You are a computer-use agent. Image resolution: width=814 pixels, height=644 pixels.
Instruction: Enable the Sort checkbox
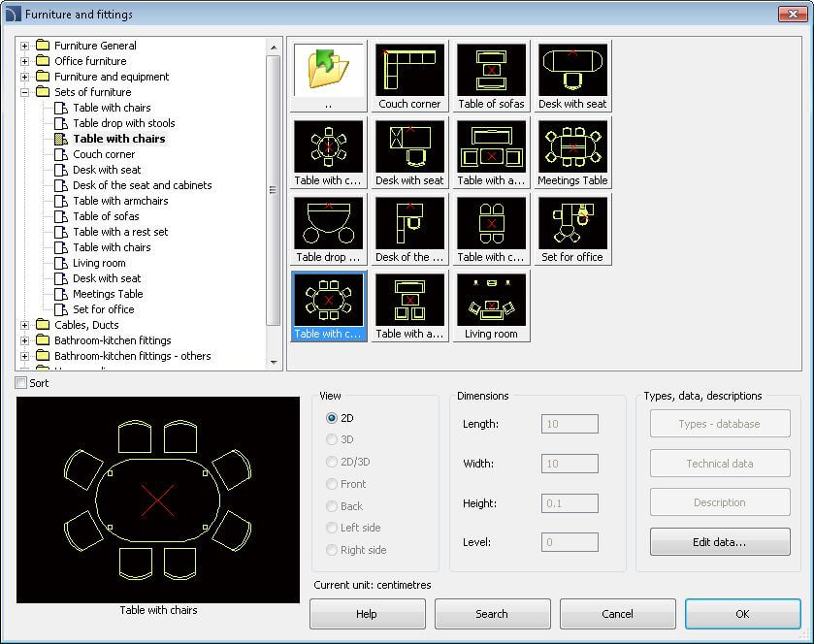pyautogui.click(x=21, y=383)
